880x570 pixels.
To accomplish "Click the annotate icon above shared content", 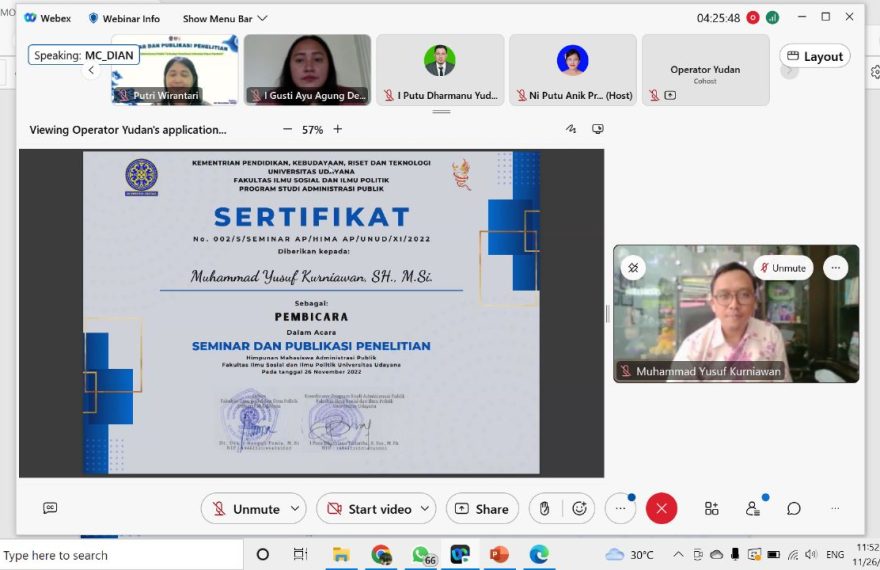I will 571,129.
